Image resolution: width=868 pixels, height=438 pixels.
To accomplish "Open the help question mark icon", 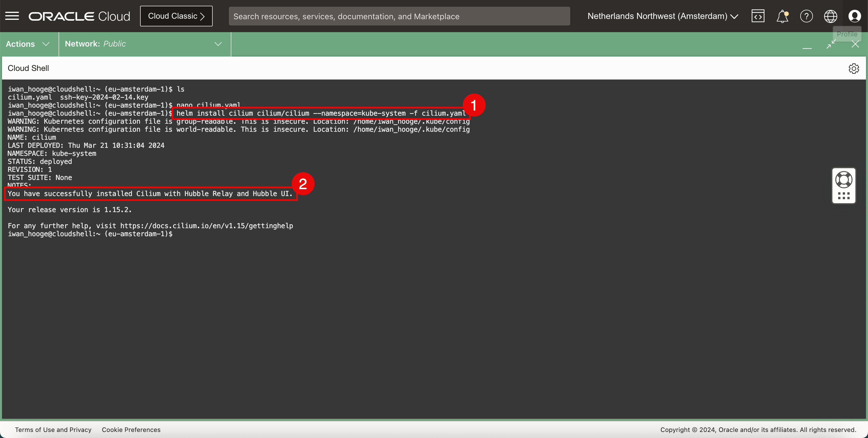I will coord(806,16).
